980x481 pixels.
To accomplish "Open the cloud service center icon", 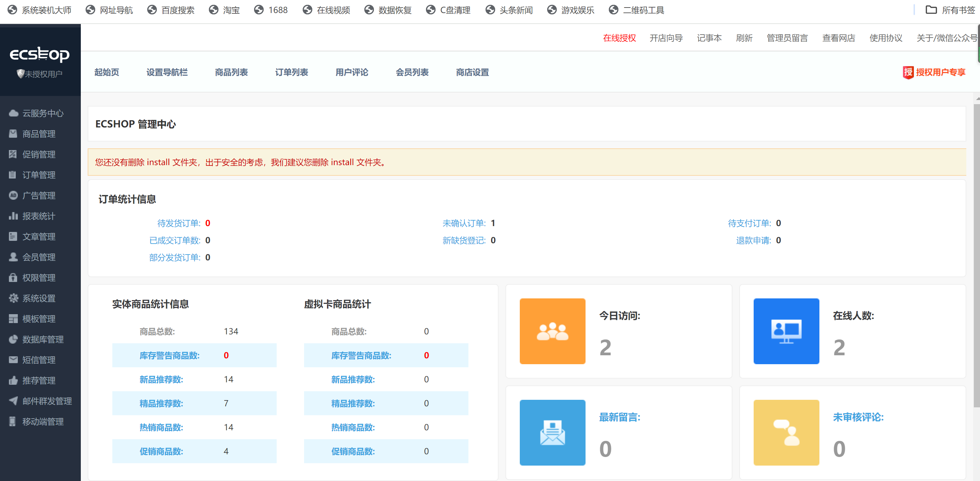I will [x=13, y=113].
